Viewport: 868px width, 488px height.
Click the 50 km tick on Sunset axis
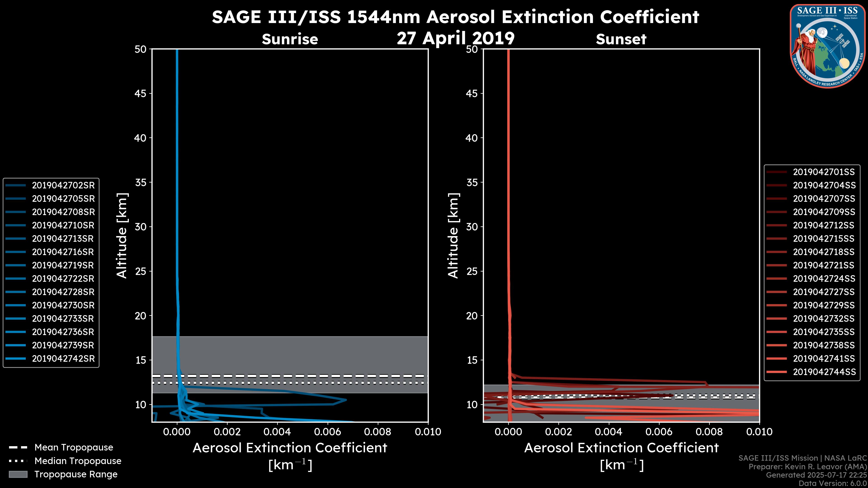point(472,49)
